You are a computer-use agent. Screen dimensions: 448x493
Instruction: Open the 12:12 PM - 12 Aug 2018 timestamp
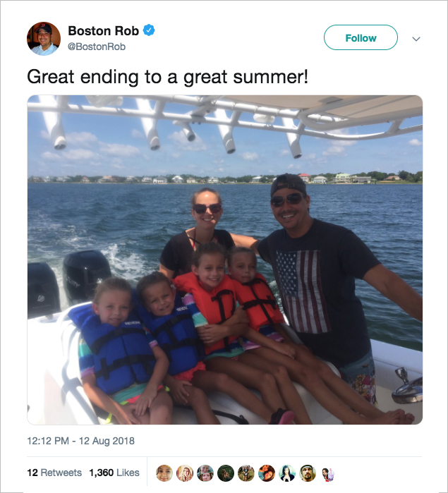pyautogui.click(x=81, y=441)
